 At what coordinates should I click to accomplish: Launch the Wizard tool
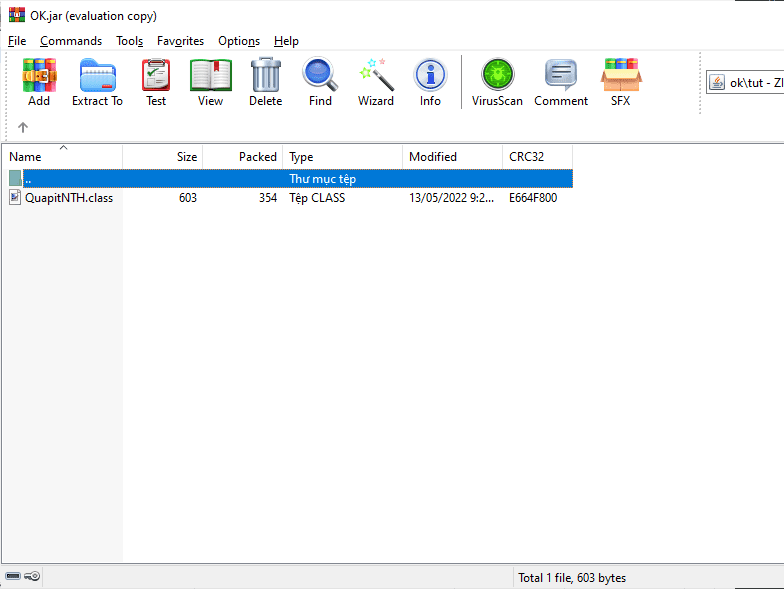tap(376, 82)
